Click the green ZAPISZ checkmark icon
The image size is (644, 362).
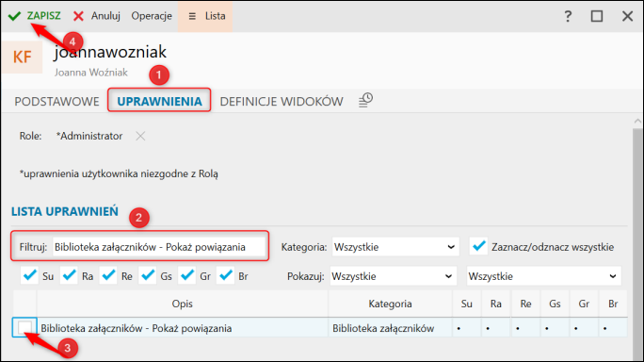[x=14, y=16]
